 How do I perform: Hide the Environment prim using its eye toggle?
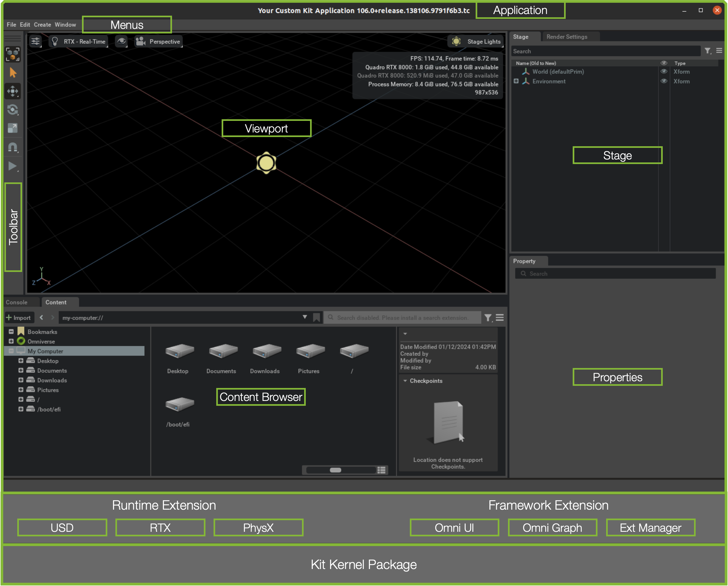664,81
